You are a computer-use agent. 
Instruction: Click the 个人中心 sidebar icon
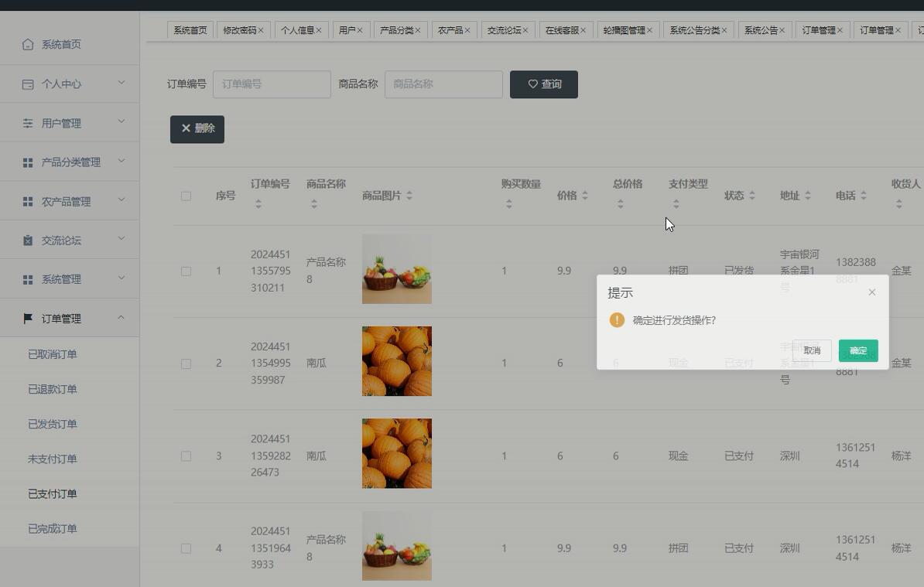click(x=28, y=84)
